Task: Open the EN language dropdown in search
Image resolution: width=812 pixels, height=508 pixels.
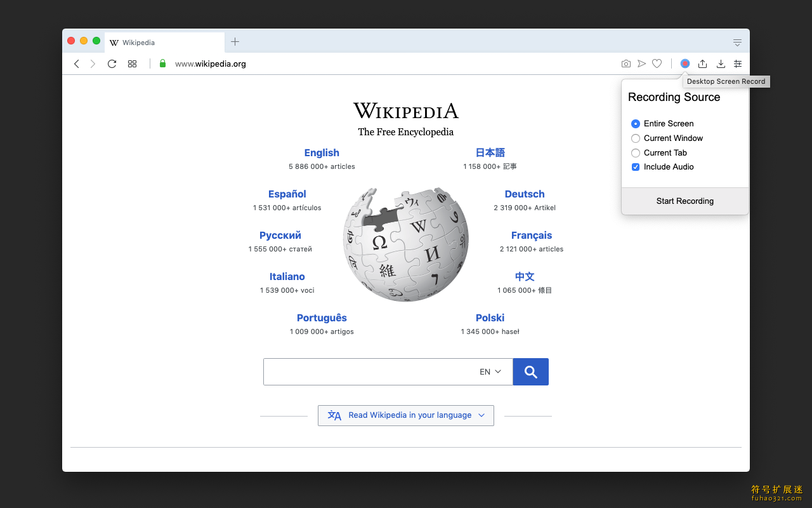Action: pyautogui.click(x=490, y=372)
